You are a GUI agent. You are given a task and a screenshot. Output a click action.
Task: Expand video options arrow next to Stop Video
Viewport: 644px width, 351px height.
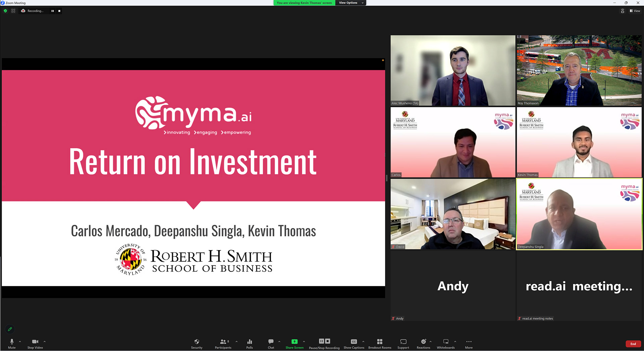coord(45,342)
